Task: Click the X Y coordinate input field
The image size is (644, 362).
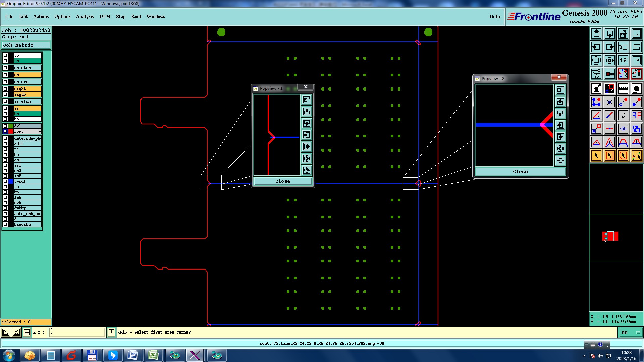Action: [x=77, y=332]
